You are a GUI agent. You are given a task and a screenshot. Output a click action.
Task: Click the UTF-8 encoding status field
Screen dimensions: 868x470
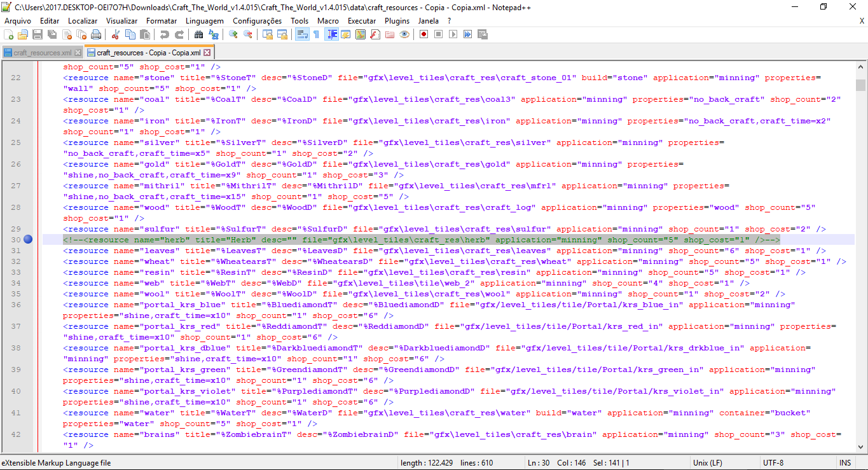pos(774,463)
